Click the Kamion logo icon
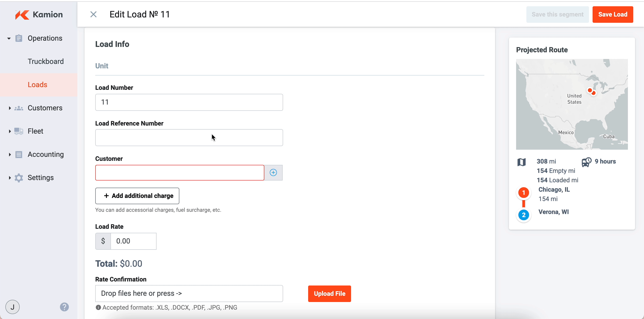 [x=22, y=15]
